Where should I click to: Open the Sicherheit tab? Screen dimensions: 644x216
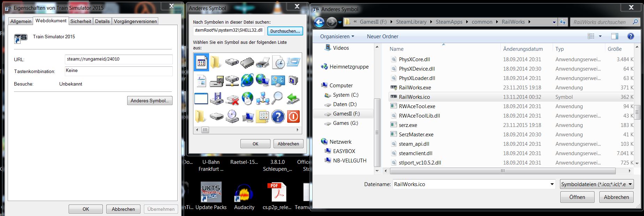pos(81,21)
